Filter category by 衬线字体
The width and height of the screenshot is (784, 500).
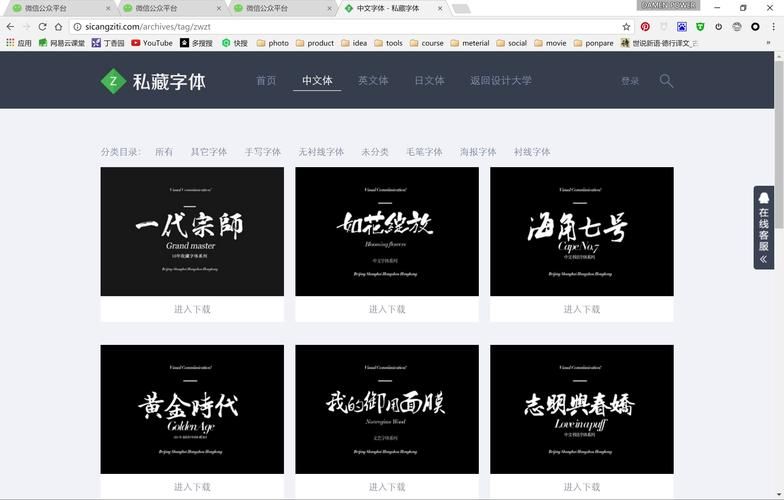click(x=532, y=152)
